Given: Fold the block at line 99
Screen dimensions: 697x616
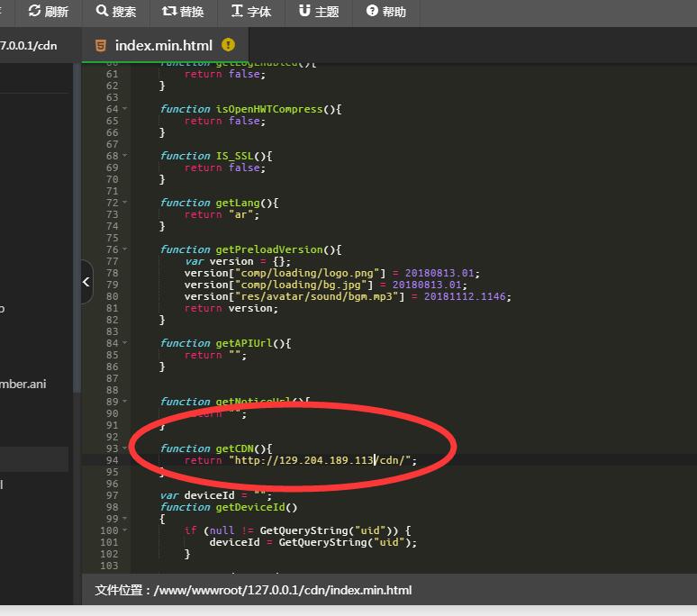Looking at the screenshot, I should click(x=125, y=519).
